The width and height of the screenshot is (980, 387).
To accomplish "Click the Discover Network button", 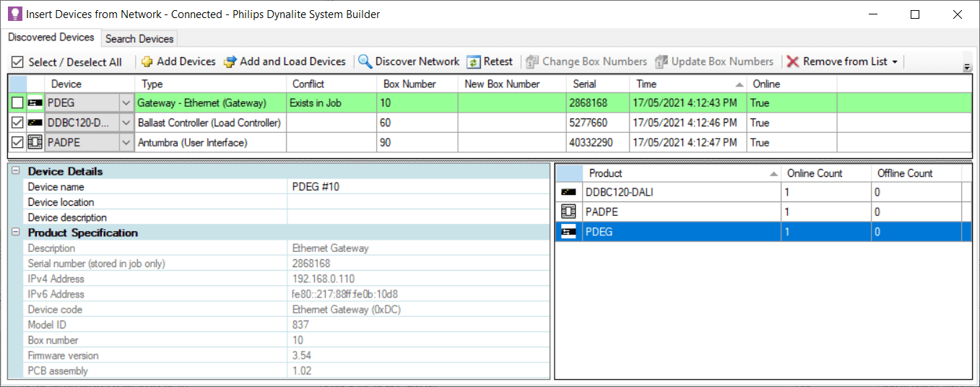I will (x=409, y=62).
